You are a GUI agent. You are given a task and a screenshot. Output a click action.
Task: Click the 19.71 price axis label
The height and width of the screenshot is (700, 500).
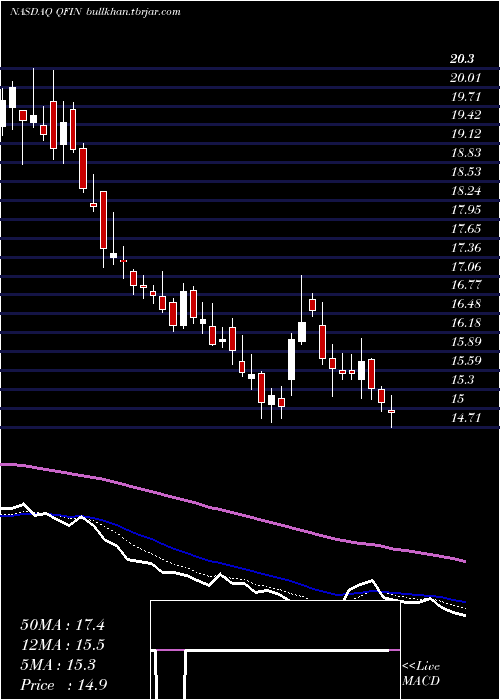tap(466, 96)
